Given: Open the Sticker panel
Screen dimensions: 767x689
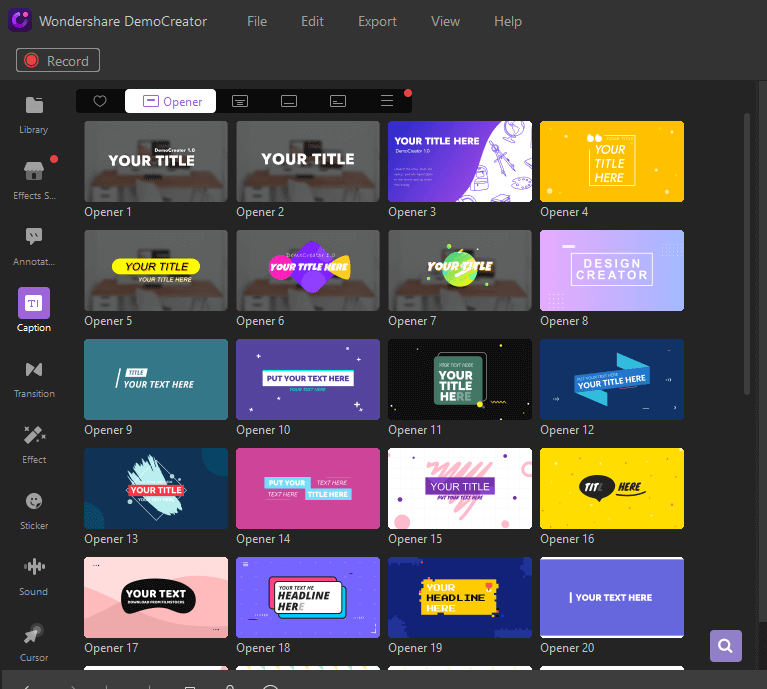Looking at the screenshot, I should [x=34, y=511].
